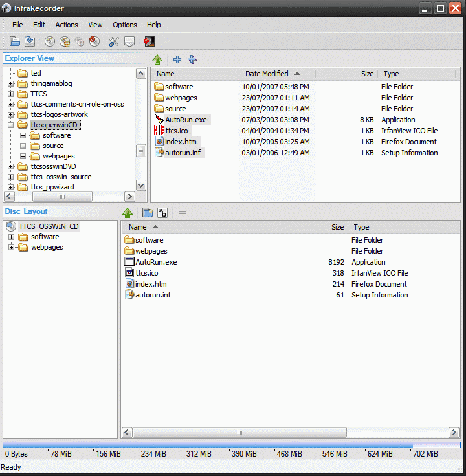Click the copy disc toolbar icon
The width and height of the screenshot is (466, 476).
click(80, 41)
